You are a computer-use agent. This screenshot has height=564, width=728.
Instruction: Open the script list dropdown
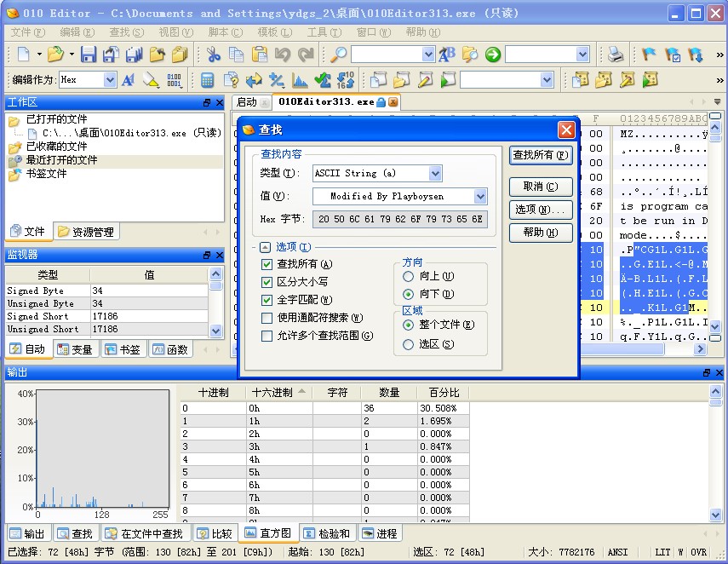(x=547, y=80)
